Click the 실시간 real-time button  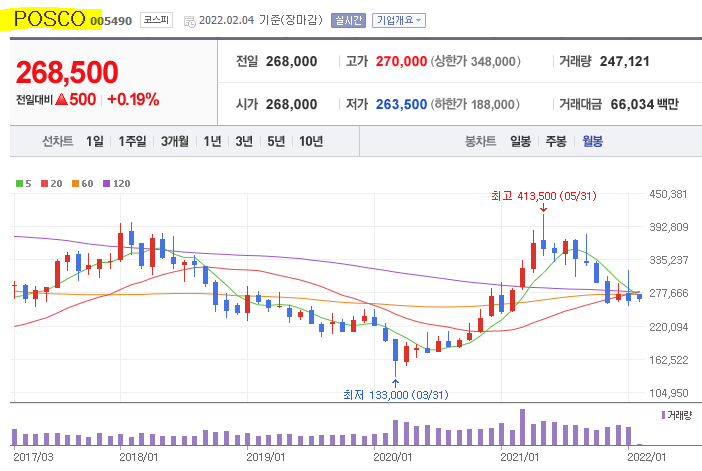(348, 20)
